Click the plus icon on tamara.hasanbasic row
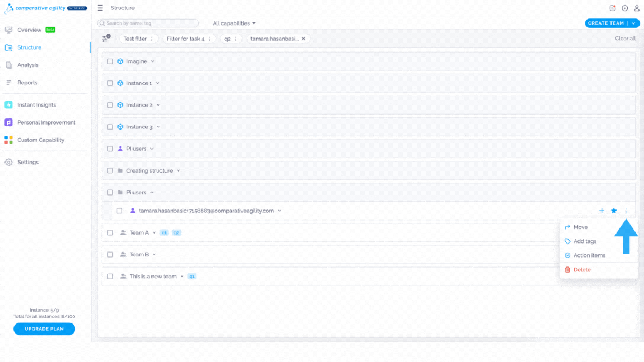 click(x=602, y=211)
